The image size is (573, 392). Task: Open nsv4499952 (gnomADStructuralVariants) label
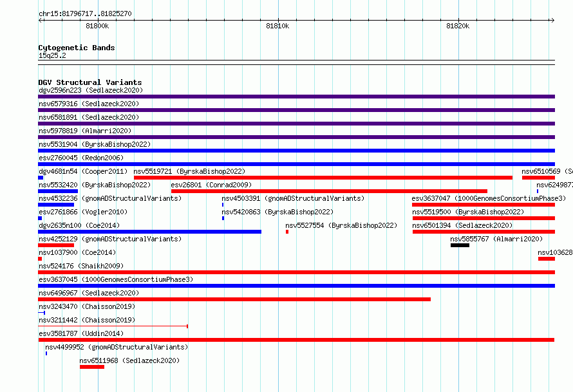click(x=117, y=347)
